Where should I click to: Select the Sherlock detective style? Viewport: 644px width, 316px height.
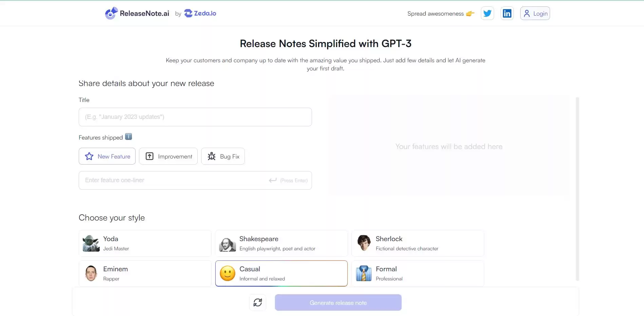coord(417,243)
